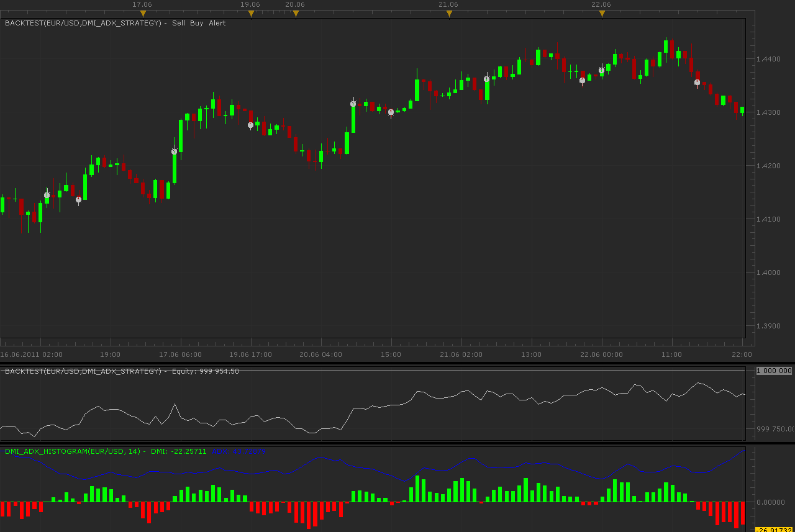Select the Alert series label
The height and width of the screenshot is (532, 795).
tap(217, 23)
